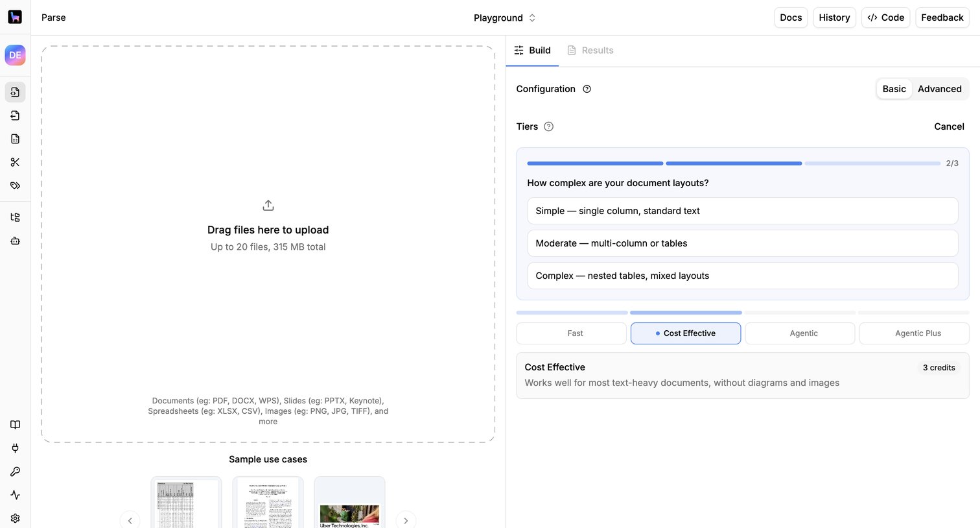Click the Feedback button
The image size is (980, 528).
942,18
